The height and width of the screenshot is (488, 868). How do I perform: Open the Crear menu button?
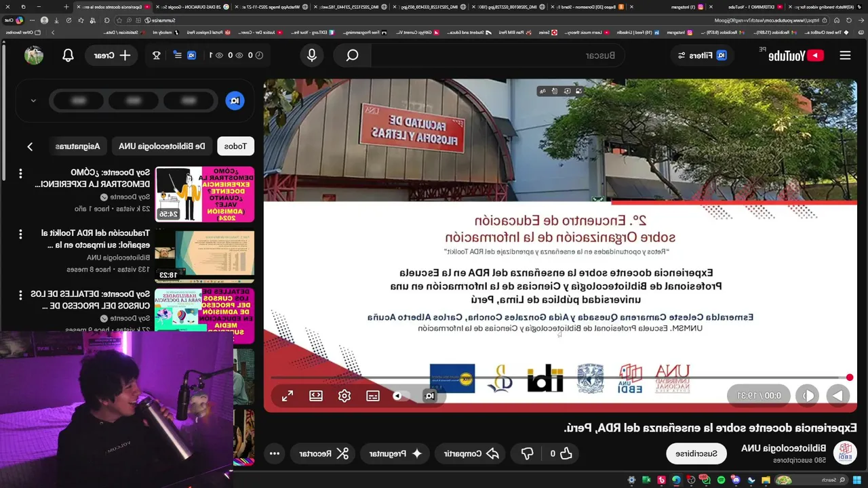pos(112,56)
